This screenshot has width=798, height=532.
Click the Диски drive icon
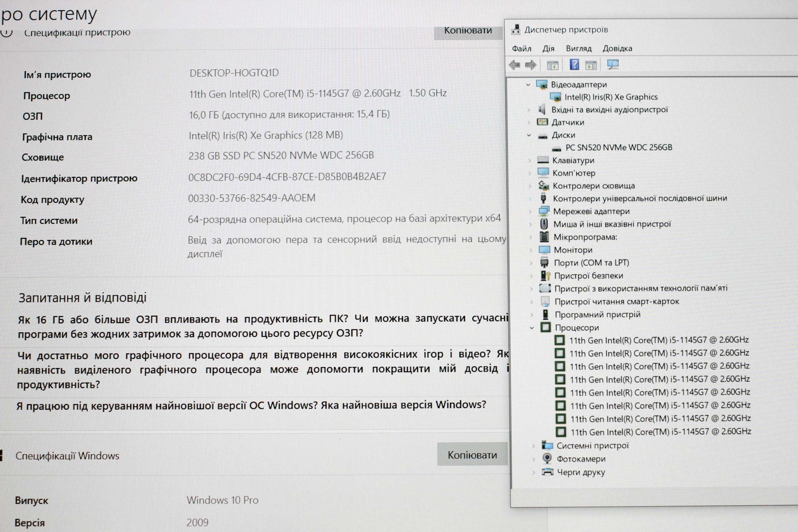pyautogui.click(x=543, y=136)
